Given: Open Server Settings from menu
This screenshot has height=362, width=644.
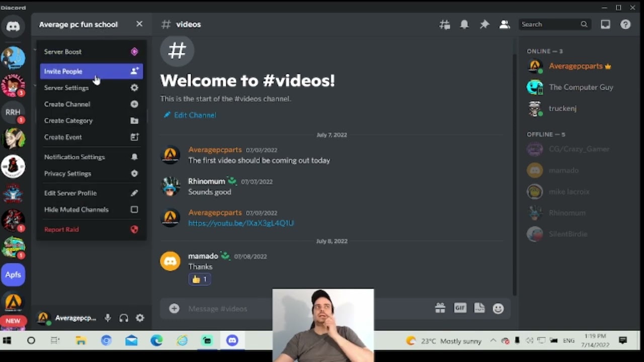Looking at the screenshot, I should click(91, 87).
